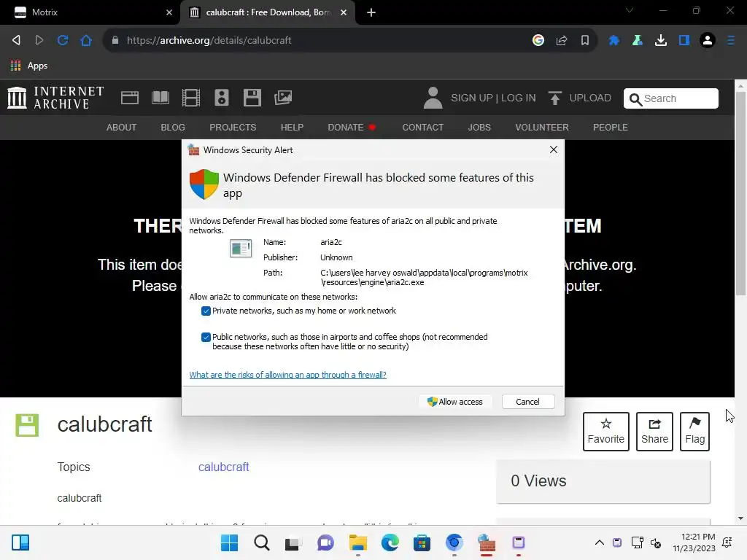Viewport: 747px width, 560px height.
Task: Open the BLOG menu item
Action: point(173,128)
